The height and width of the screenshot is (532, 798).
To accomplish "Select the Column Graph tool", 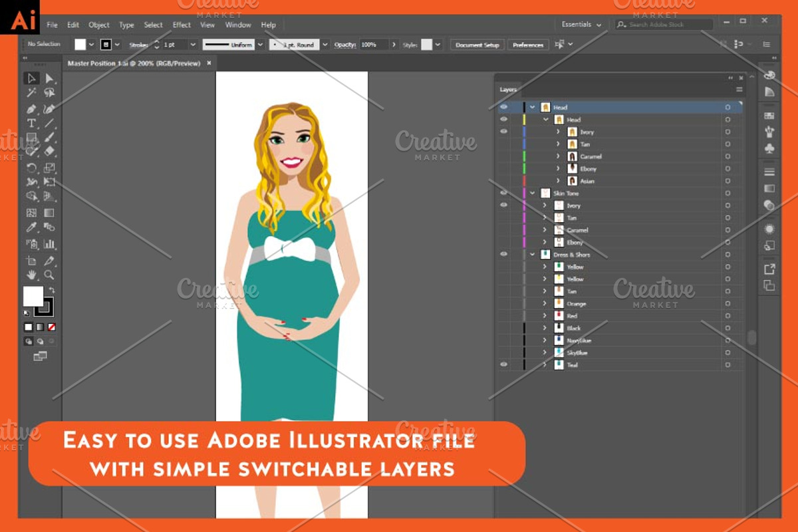I will point(49,244).
